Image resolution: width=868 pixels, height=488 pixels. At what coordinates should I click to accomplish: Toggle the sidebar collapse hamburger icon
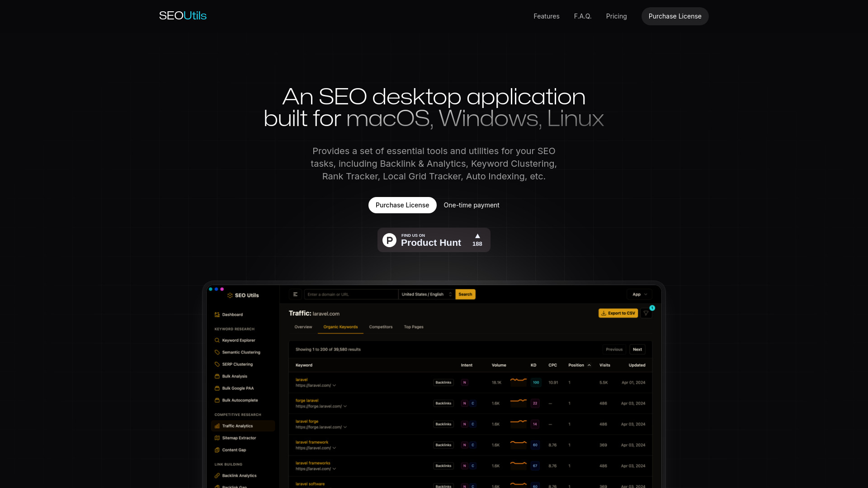pos(295,294)
